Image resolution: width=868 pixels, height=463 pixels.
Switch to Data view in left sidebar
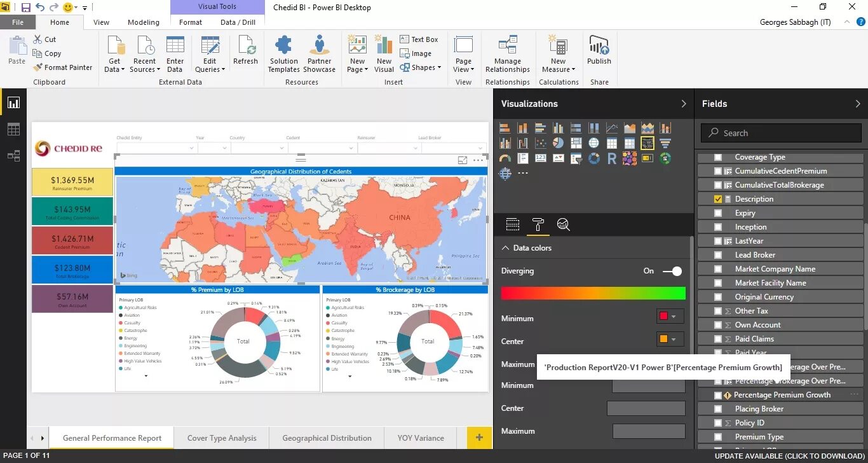point(13,130)
